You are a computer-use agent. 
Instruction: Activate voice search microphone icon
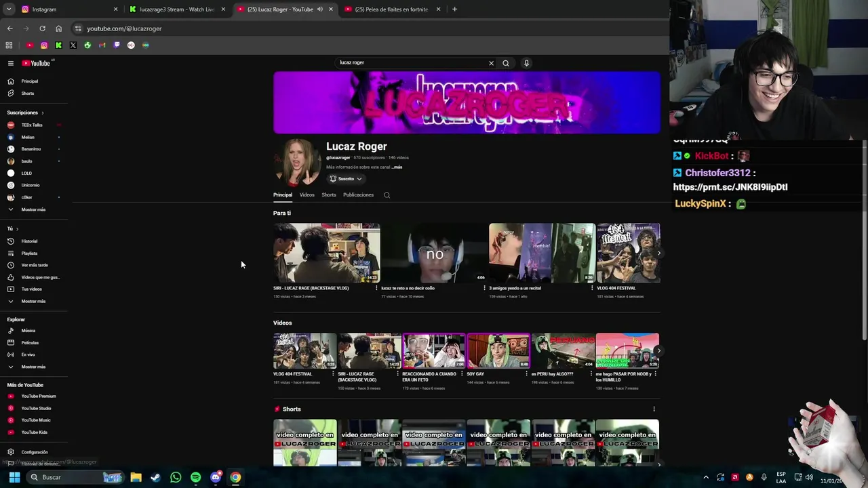(526, 63)
